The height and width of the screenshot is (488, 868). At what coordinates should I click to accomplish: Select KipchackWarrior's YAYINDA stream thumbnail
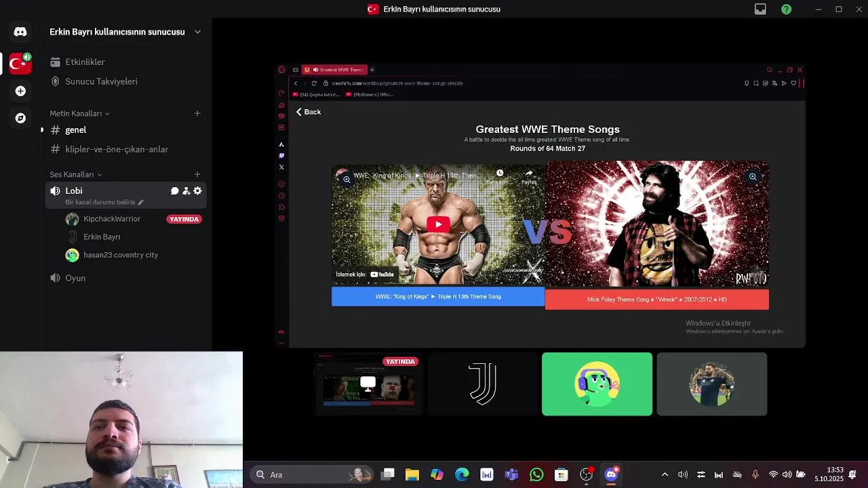tap(368, 384)
